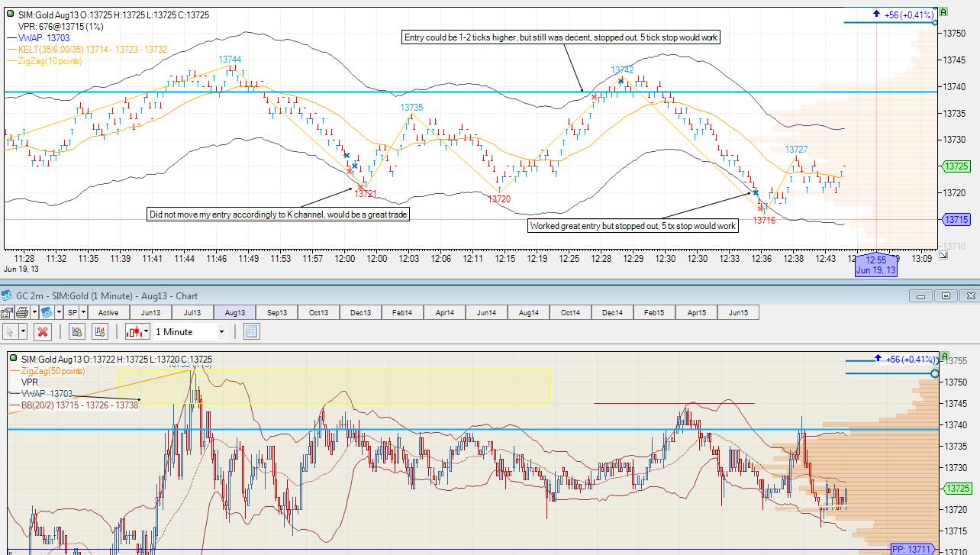Image resolution: width=980 pixels, height=555 pixels.
Task: Click the 12:55 Jun 19, 13 time marker
Action: 875,265
